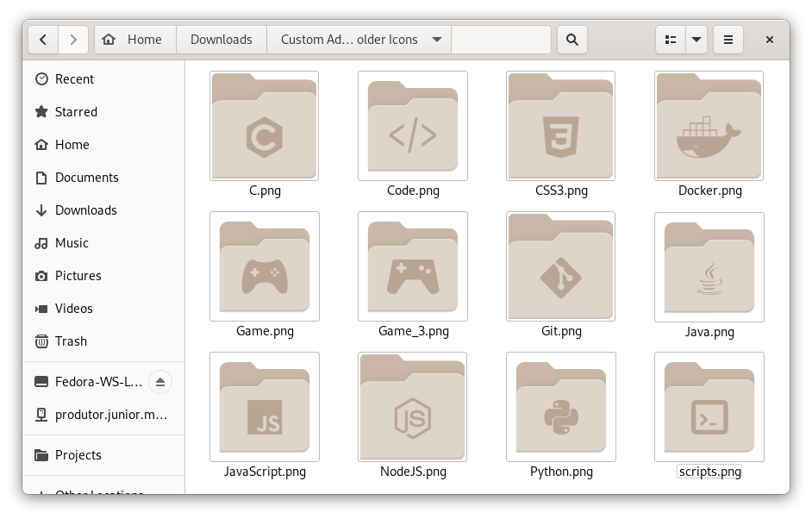Click the star icon beside Starred

(41, 111)
